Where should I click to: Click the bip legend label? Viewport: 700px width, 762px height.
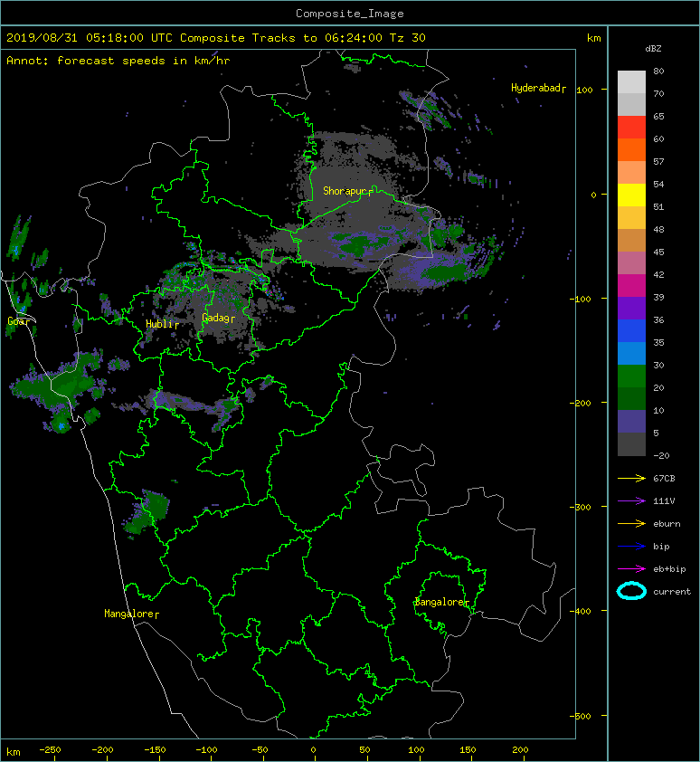click(662, 547)
